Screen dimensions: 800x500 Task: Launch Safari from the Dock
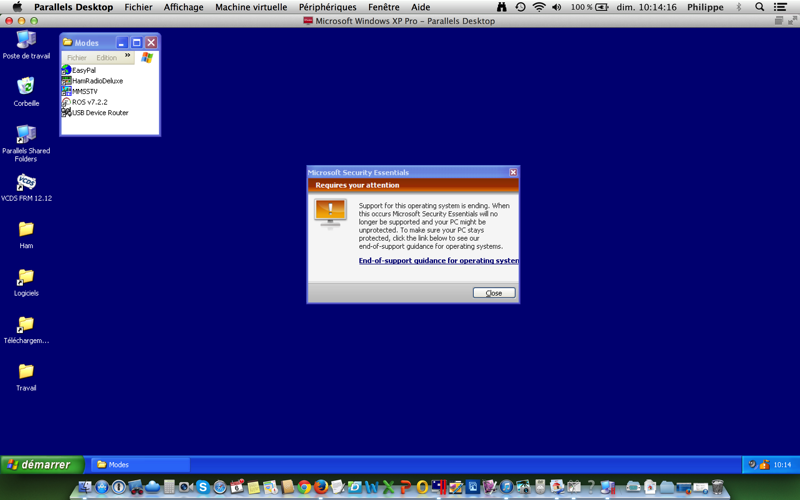[220, 487]
